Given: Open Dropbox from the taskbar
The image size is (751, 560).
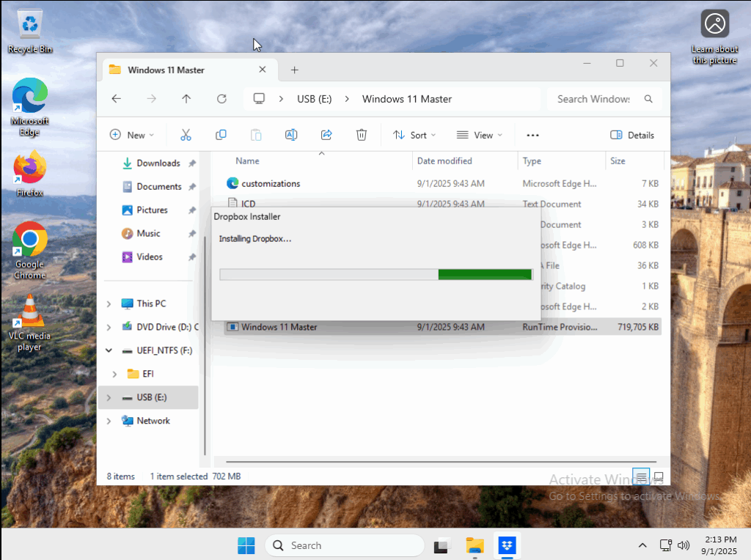Looking at the screenshot, I should (507, 545).
